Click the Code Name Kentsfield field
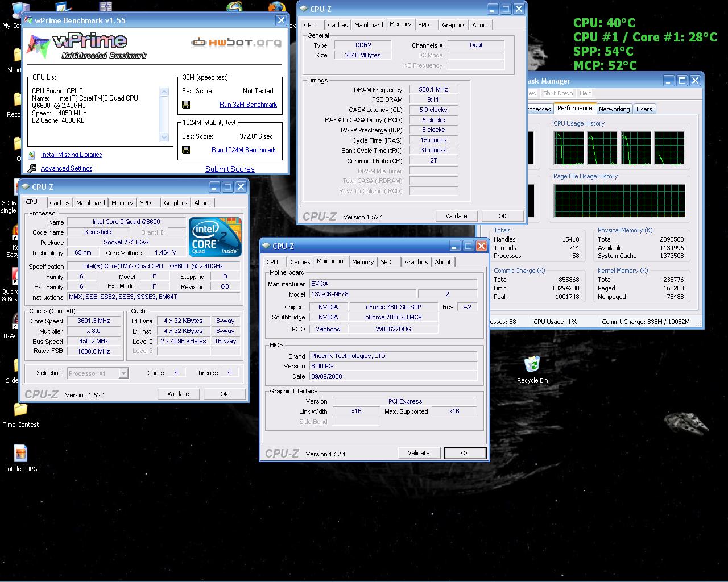728x582 pixels. (98, 232)
